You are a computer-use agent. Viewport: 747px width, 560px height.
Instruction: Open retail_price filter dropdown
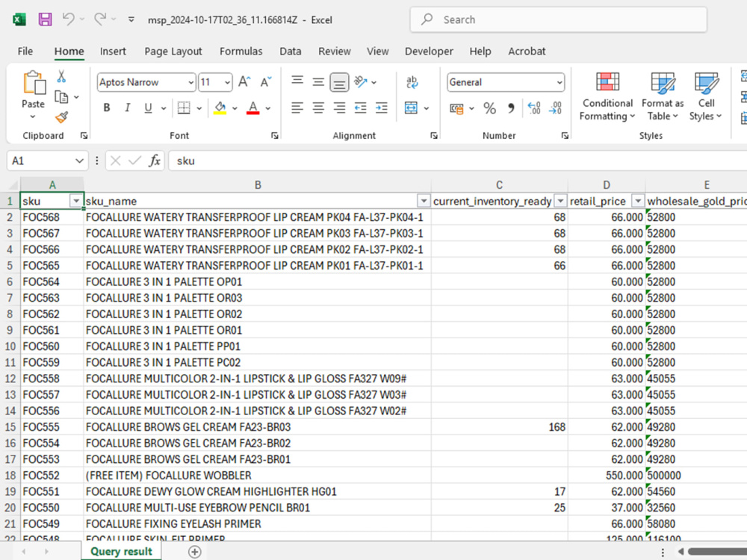(638, 201)
